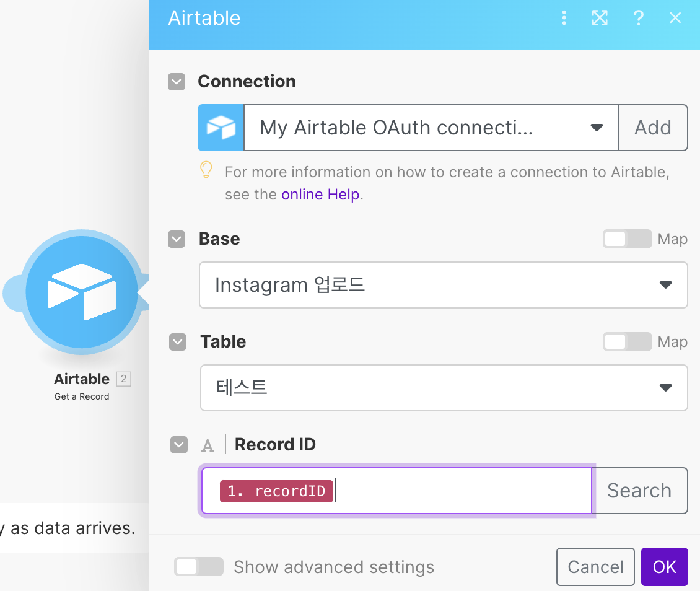
Task: Collapse the Connection section chevron
Action: pyautogui.click(x=177, y=82)
